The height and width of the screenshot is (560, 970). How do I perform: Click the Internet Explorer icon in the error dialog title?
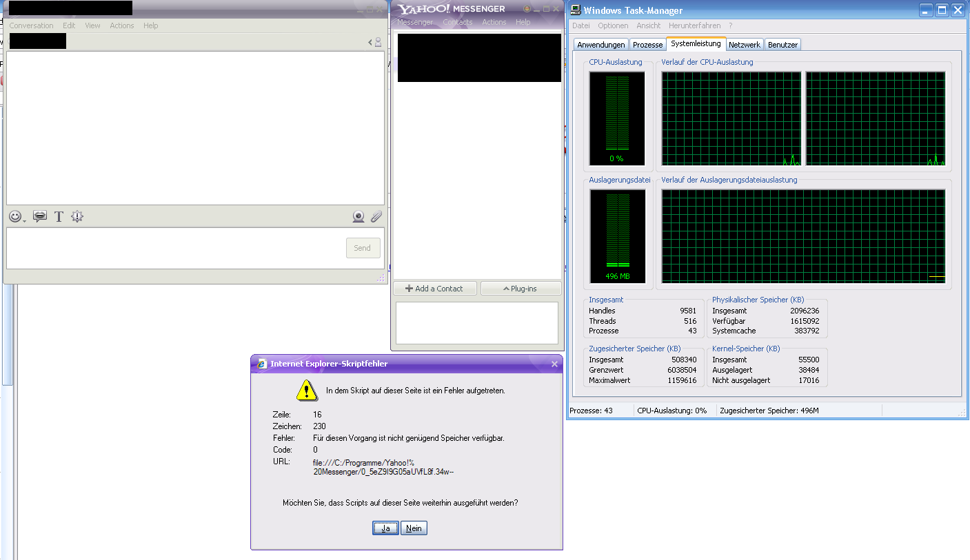click(x=262, y=364)
